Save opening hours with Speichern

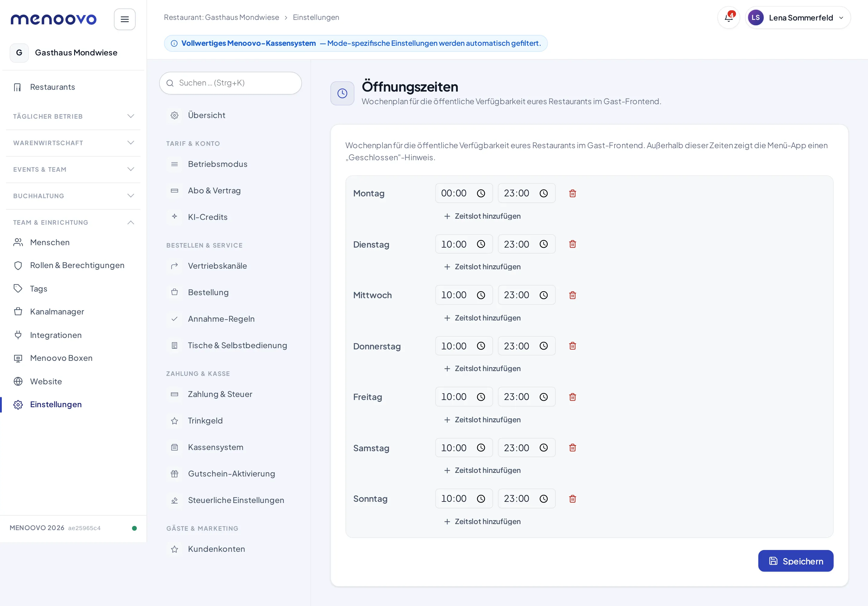[795, 561]
